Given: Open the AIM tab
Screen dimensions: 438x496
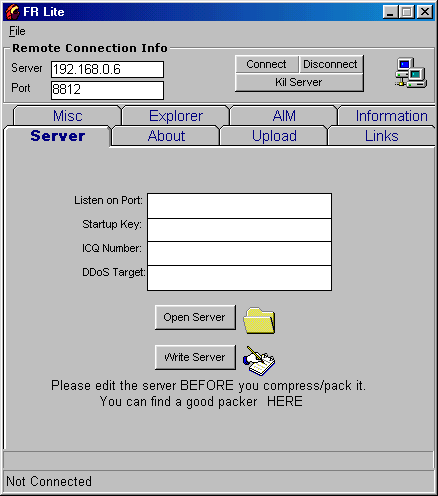Looking at the screenshot, I should click(x=284, y=116).
